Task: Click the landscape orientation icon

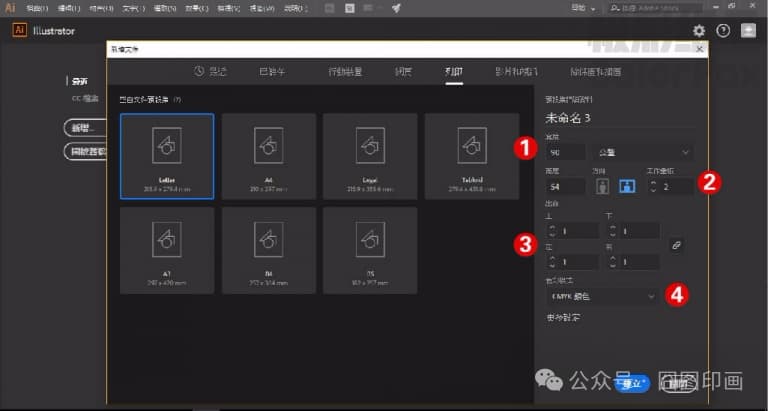Action: coord(626,186)
